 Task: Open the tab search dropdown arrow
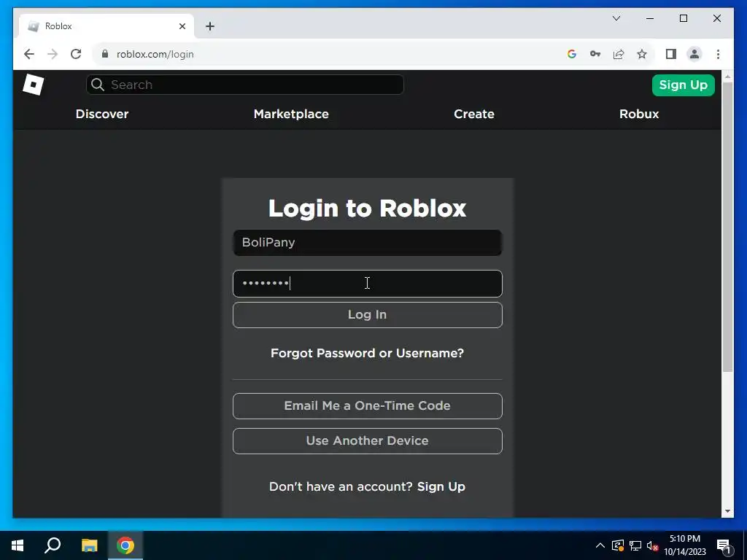pyautogui.click(x=616, y=18)
